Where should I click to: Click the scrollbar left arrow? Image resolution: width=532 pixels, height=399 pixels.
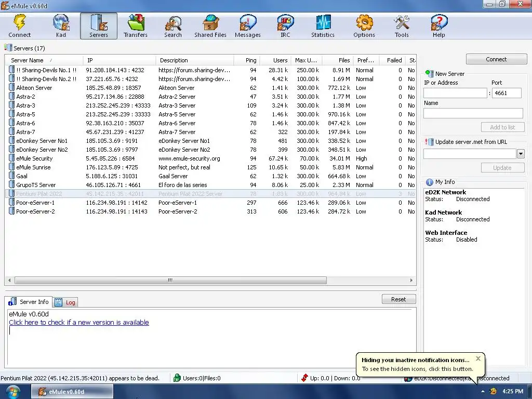point(9,280)
